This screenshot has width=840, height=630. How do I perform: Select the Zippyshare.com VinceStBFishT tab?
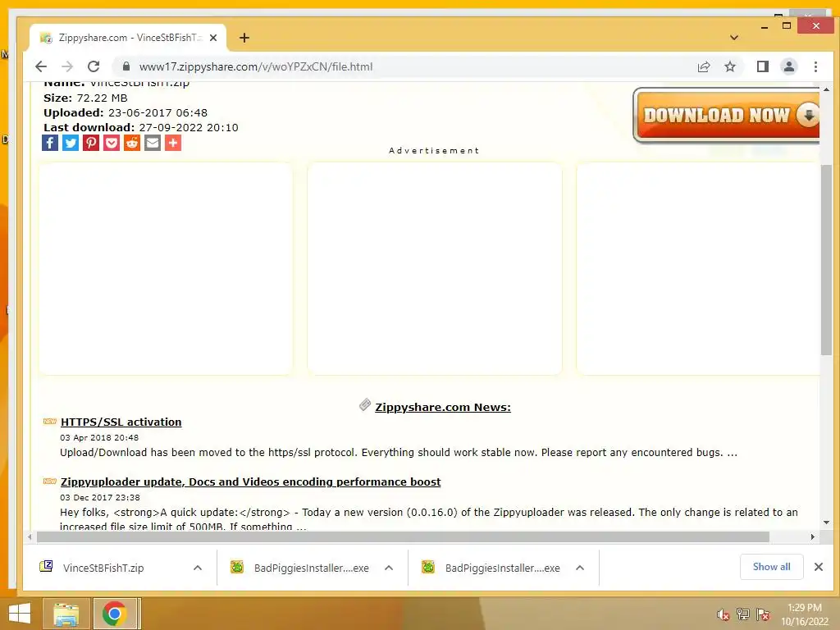[129, 38]
